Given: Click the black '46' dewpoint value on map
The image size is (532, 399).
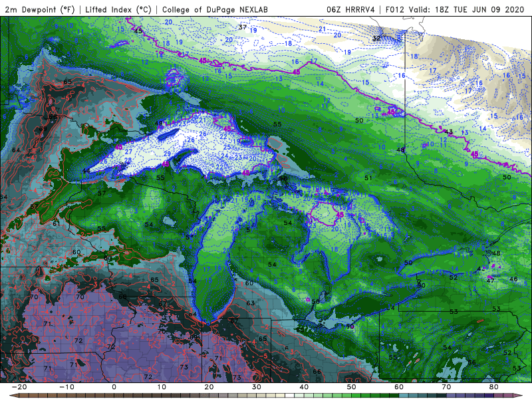Looking at the screenshot, I should 513,279.
